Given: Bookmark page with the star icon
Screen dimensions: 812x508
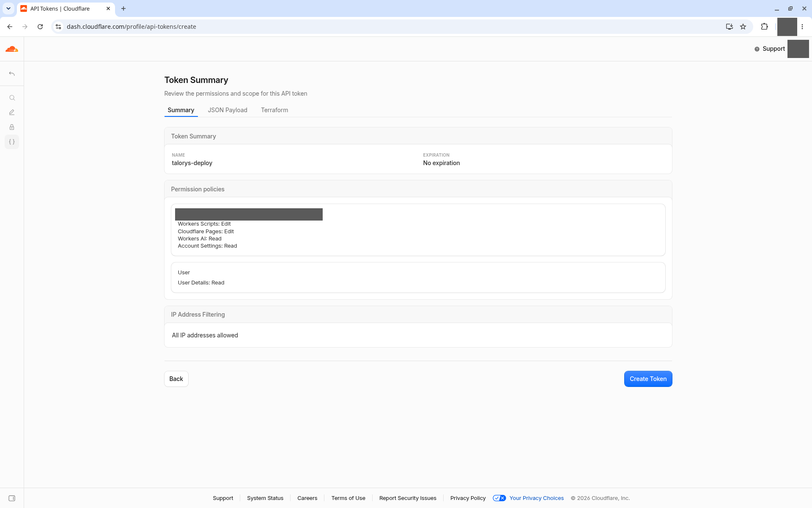Looking at the screenshot, I should (x=743, y=27).
